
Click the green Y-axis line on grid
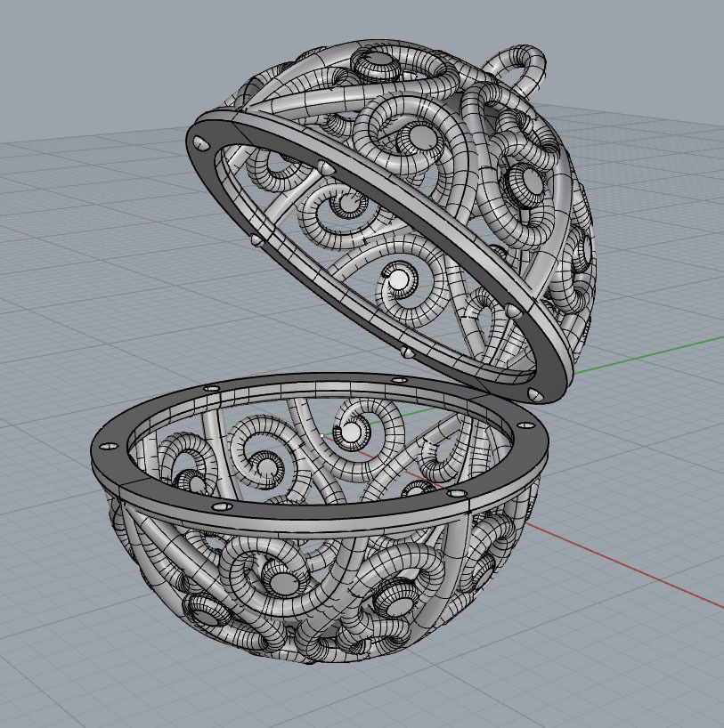tap(651, 354)
